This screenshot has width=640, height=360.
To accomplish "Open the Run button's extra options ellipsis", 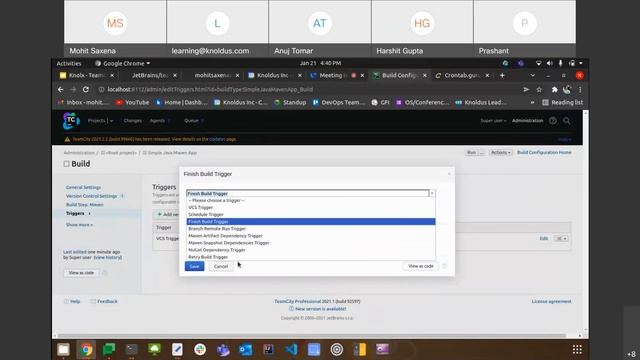I will coord(482,153).
